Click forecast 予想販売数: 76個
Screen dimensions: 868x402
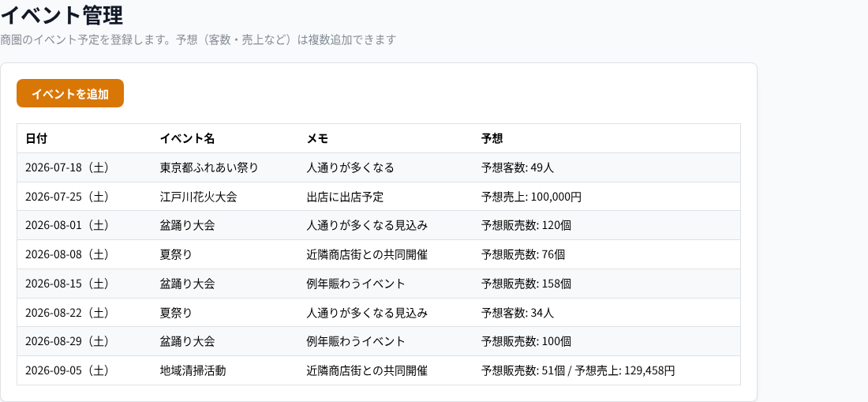coord(523,255)
